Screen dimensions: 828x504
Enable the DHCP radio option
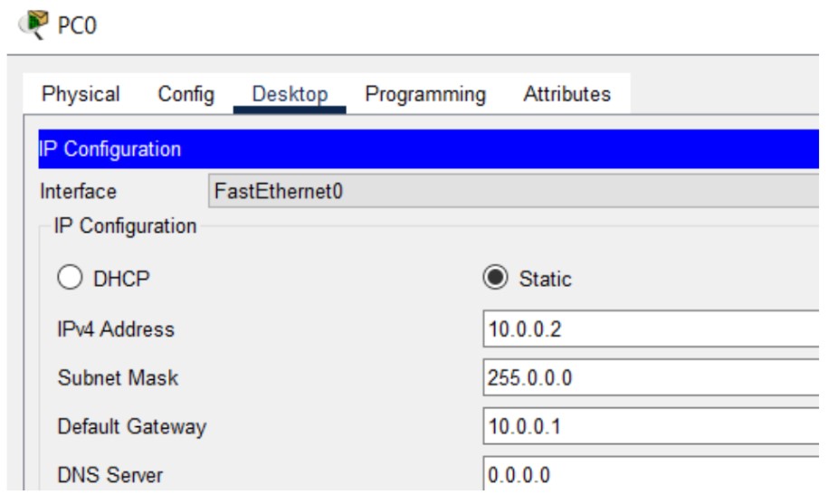point(70,278)
